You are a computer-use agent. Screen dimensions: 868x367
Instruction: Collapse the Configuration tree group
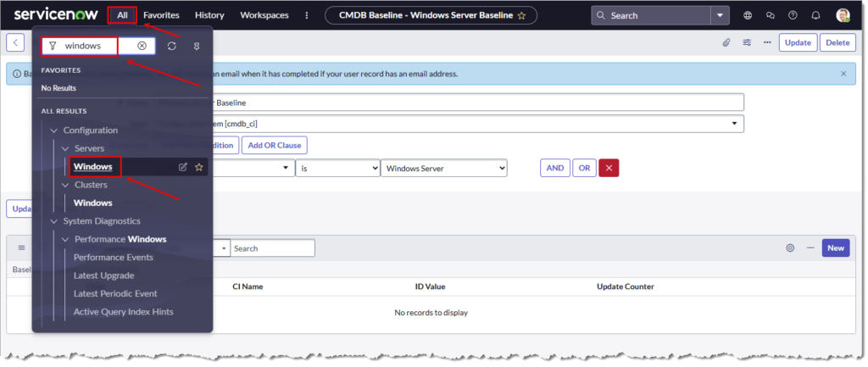(54, 130)
